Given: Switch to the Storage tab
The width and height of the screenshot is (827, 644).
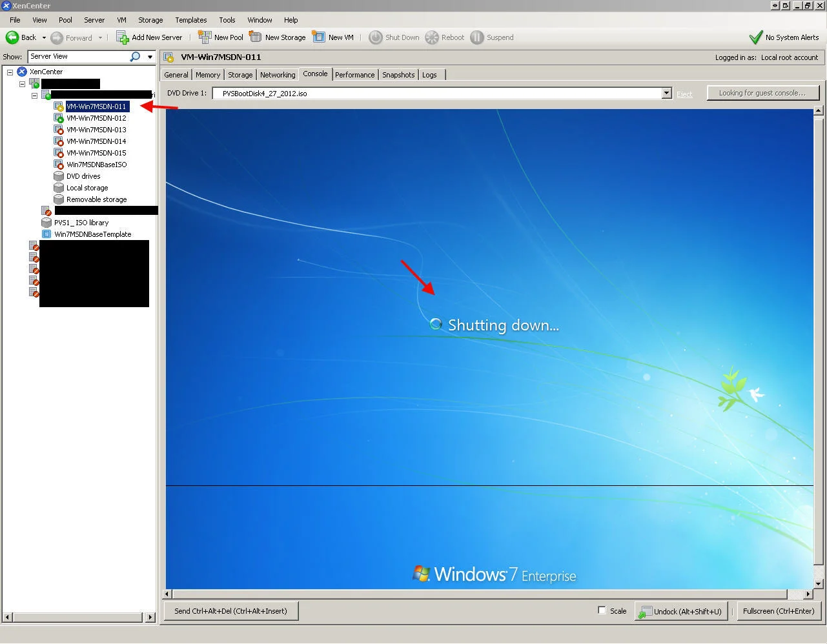Looking at the screenshot, I should 240,75.
